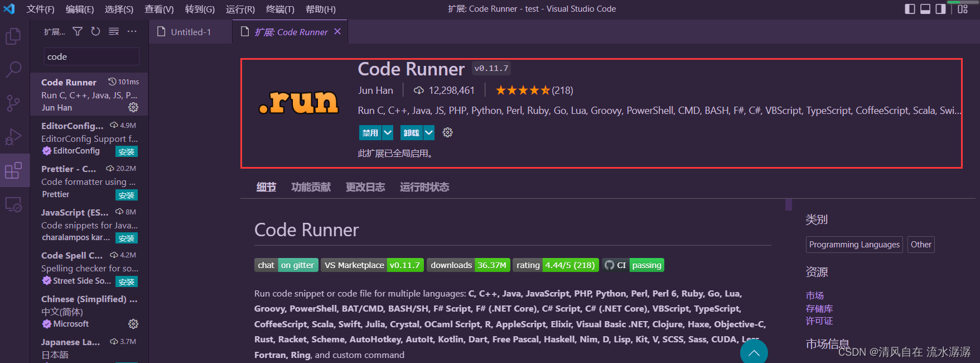The width and height of the screenshot is (980, 363).
Task: Open the 运行(R) menu
Action: click(x=240, y=9)
